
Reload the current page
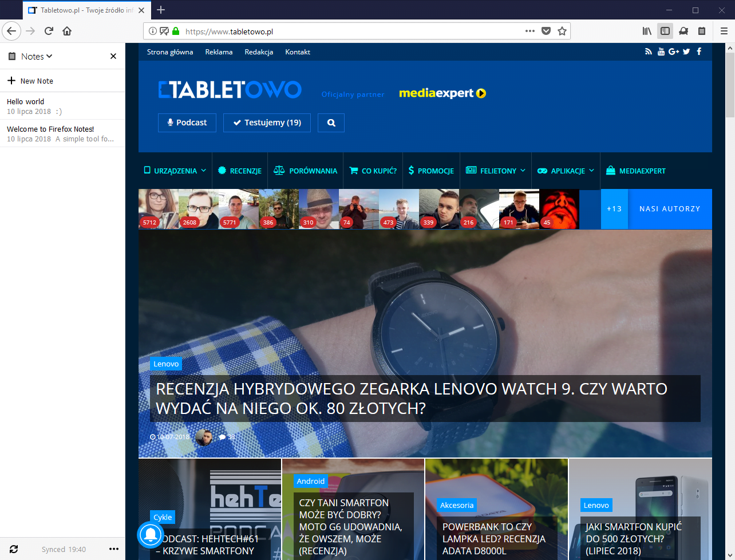click(x=49, y=31)
